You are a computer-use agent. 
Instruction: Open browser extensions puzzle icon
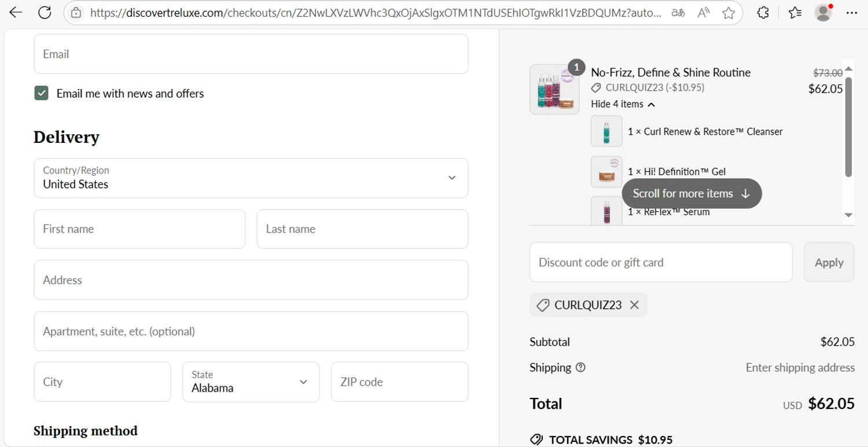[x=763, y=13]
